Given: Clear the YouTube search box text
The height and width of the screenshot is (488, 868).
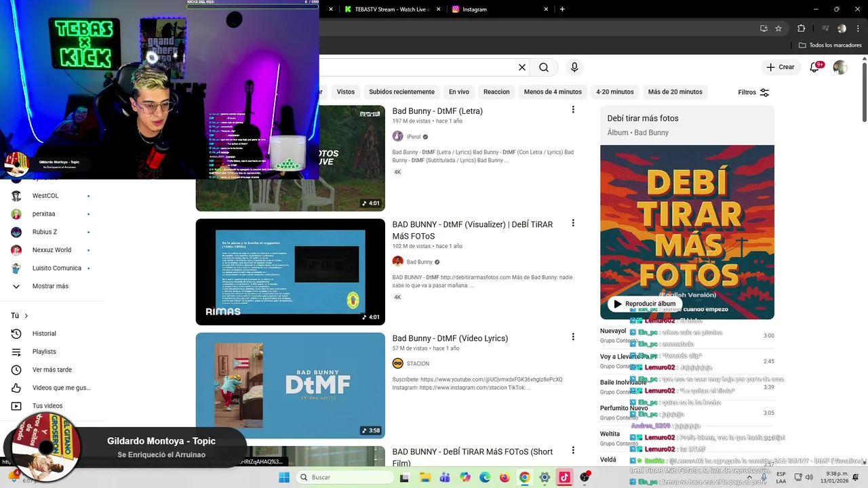Looking at the screenshot, I should click(x=522, y=67).
